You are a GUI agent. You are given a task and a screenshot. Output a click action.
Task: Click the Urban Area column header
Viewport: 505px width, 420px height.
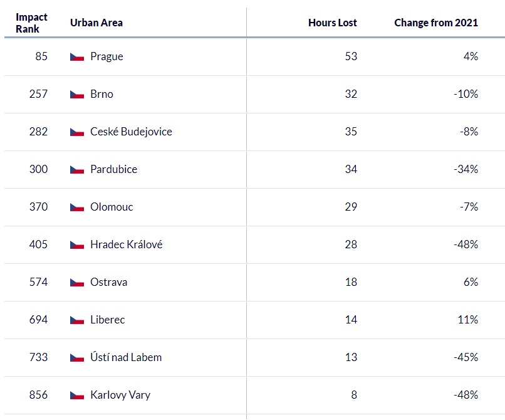pos(96,23)
